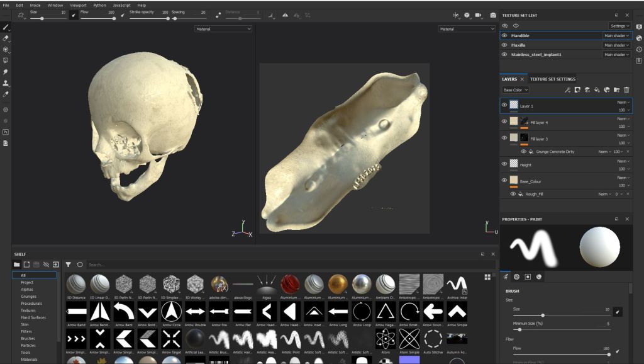Viewport: 644px width, 364px height.
Task: Toggle visibility of Maxilla texture set
Action: point(504,45)
